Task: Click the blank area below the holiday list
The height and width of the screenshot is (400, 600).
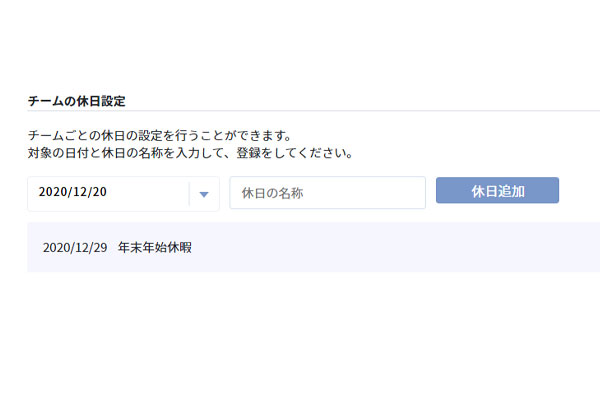Action: 300,330
